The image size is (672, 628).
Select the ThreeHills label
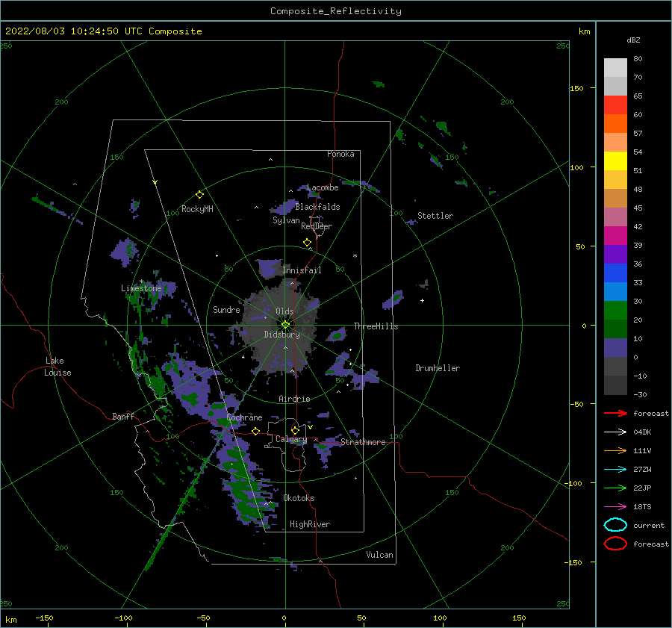[376, 326]
